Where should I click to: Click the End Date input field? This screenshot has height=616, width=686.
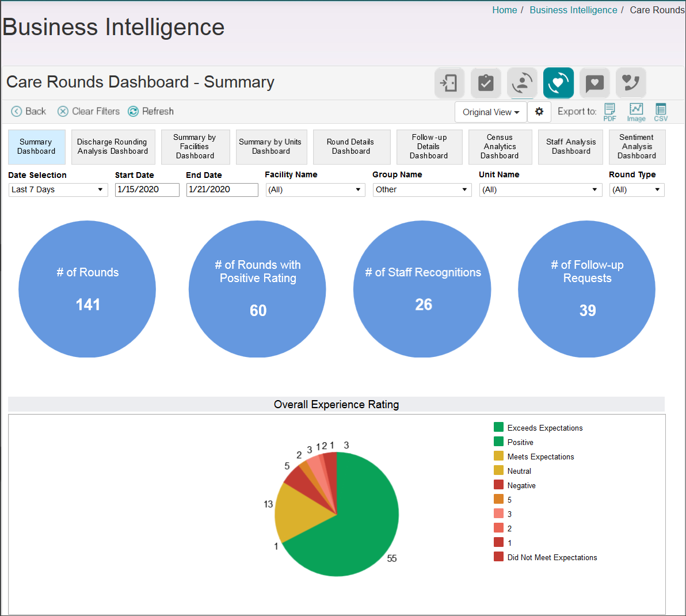[x=222, y=189]
